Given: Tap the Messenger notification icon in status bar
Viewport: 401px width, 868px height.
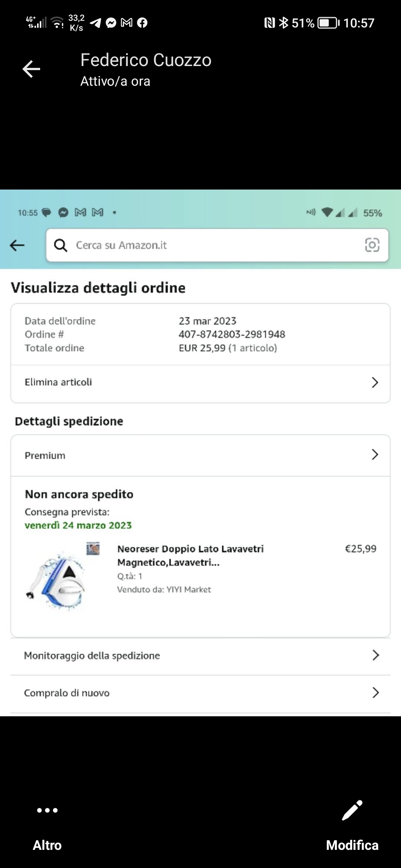Looking at the screenshot, I should coord(111,23).
